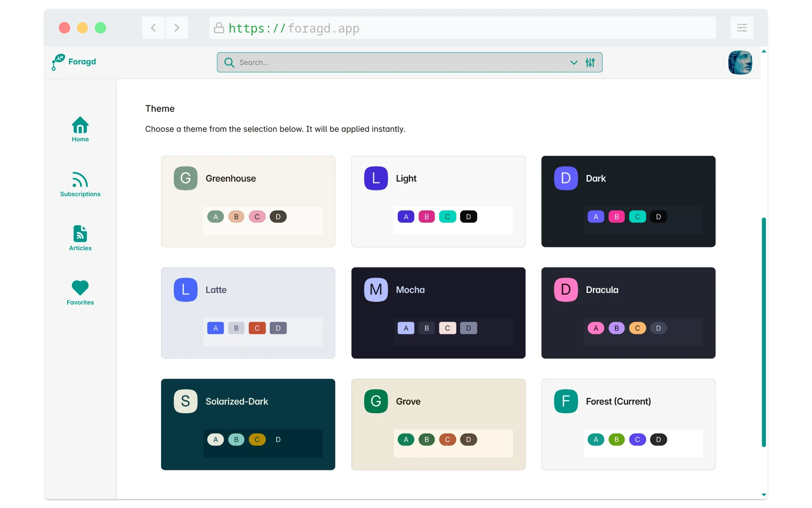The height and width of the screenshot is (508, 812).
Task: Click the address bar lock icon
Action: (219, 28)
